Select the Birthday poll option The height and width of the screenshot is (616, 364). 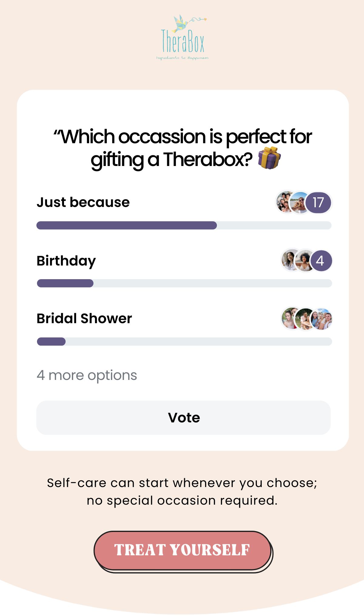point(66,261)
